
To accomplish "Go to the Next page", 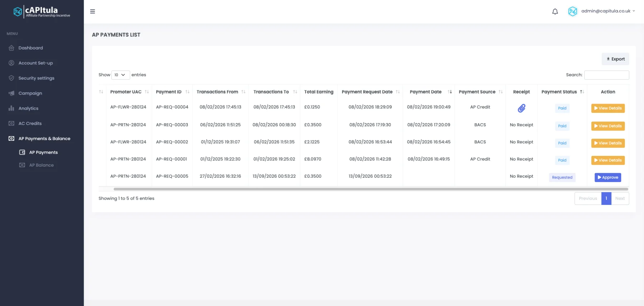I will (620, 199).
